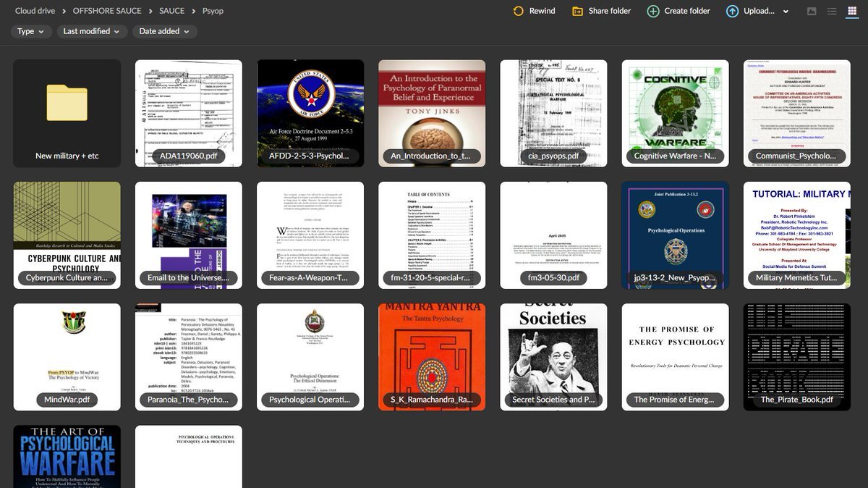This screenshot has height=488, width=868.
Task: Select the jp3-13-2 Psychological Operations file
Action: pos(675,235)
